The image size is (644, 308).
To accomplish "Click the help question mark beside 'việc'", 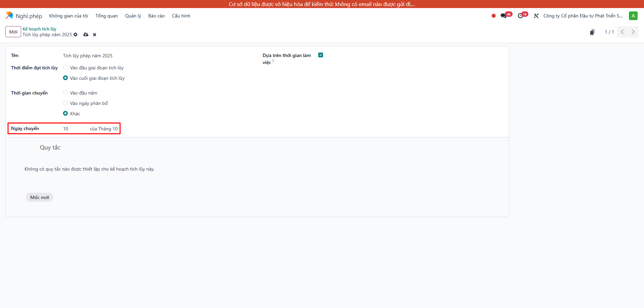I will pyautogui.click(x=273, y=61).
